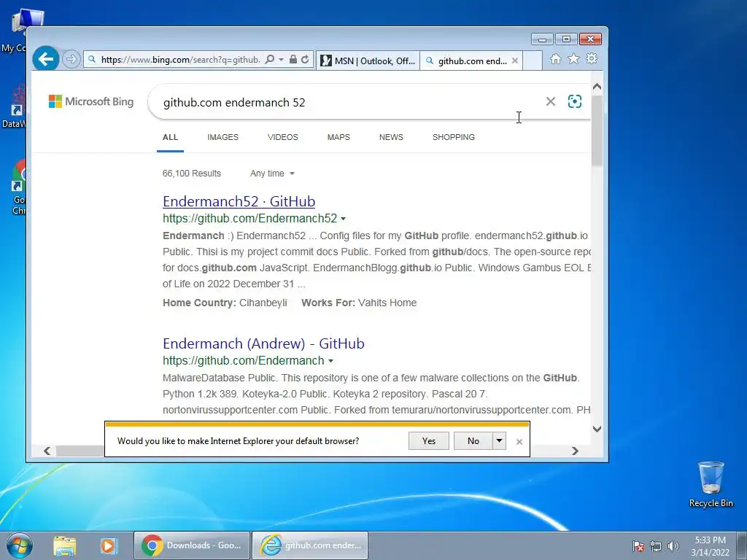Click the 66,100 Results text
This screenshot has height=560, width=747.
192,174
